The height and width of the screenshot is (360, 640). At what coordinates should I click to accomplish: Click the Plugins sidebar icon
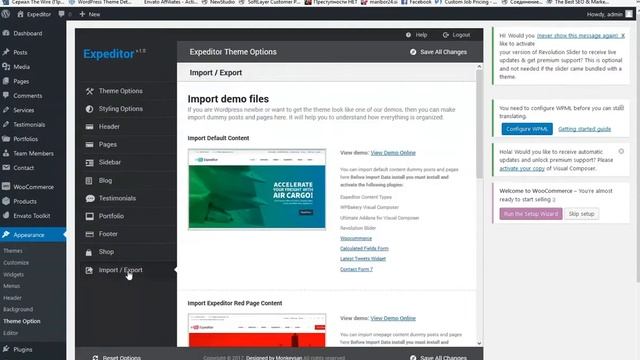pyautogui.click(x=6, y=349)
